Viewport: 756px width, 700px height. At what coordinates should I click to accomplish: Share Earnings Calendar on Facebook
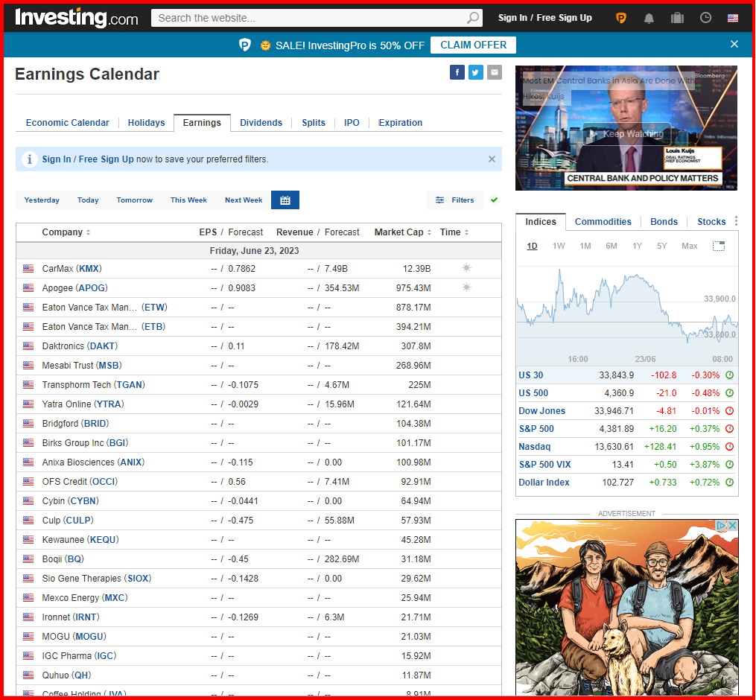[457, 71]
